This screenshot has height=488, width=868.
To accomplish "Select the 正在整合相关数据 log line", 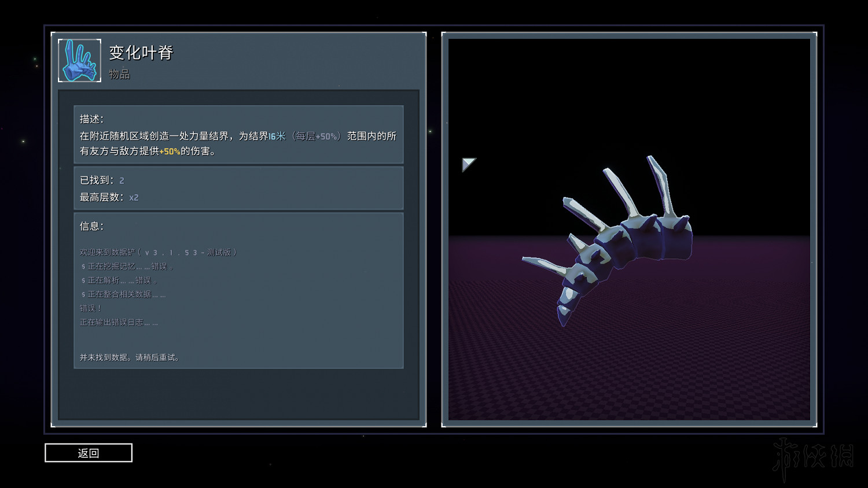I will click(123, 294).
